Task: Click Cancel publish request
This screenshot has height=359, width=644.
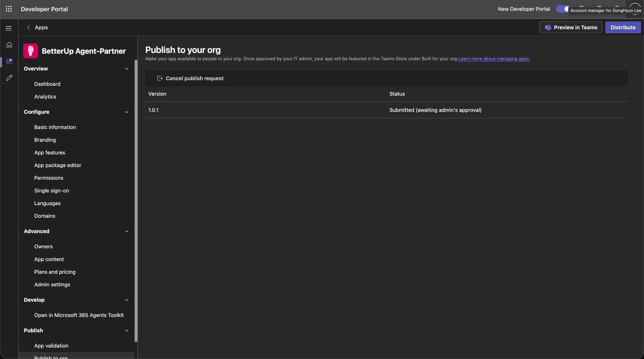Action: (190, 78)
